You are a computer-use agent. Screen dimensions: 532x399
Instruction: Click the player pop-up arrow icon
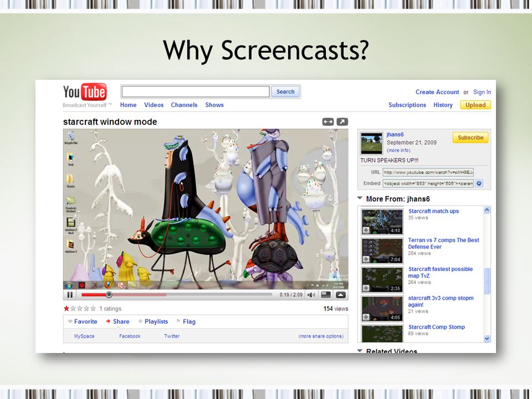click(x=341, y=295)
